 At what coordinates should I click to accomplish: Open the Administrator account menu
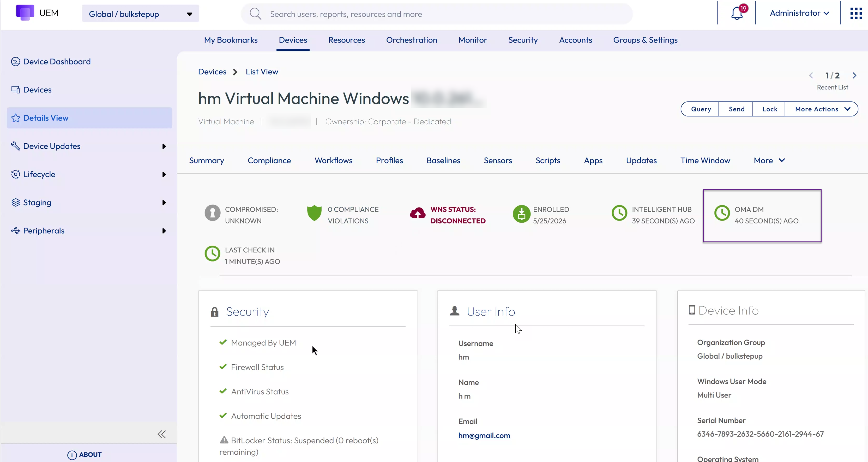[799, 13]
